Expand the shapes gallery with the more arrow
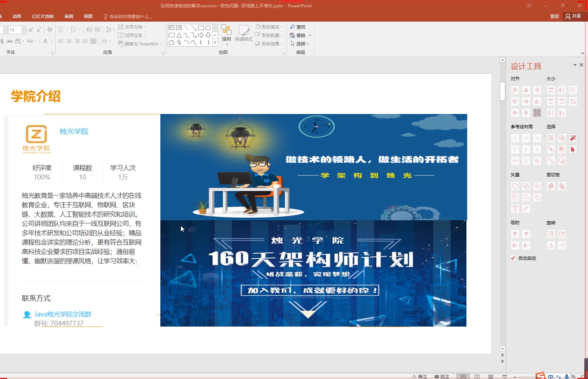The image size is (588, 379). 215,43
